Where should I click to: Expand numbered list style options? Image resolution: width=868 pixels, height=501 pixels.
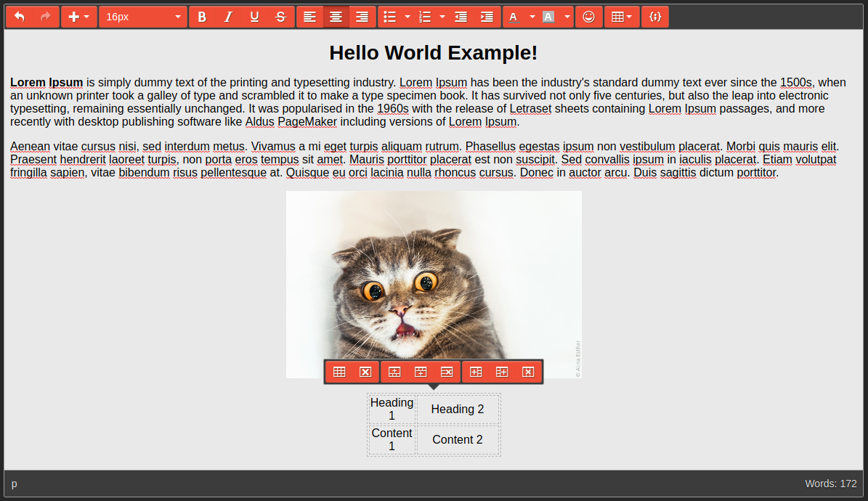(x=442, y=17)
